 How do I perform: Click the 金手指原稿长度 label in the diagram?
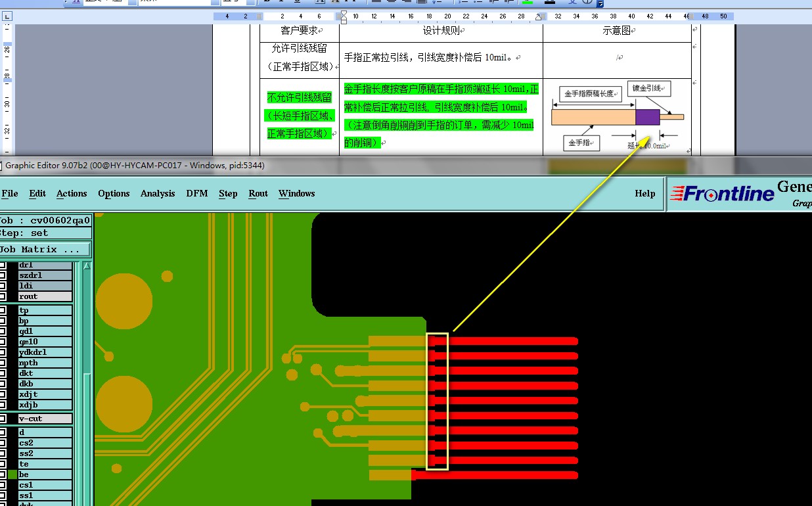point(589,93)
